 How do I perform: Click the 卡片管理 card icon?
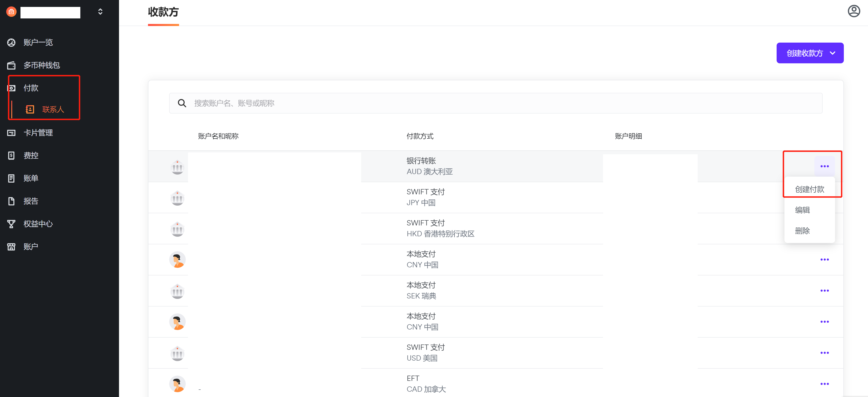pyautogui.click(x=11, y=133)
